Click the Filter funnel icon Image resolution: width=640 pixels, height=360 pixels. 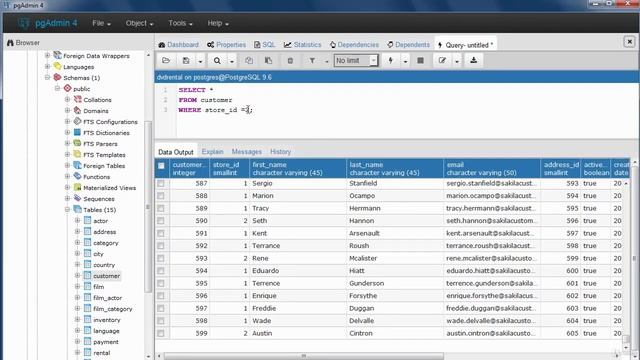pos(312,60)
